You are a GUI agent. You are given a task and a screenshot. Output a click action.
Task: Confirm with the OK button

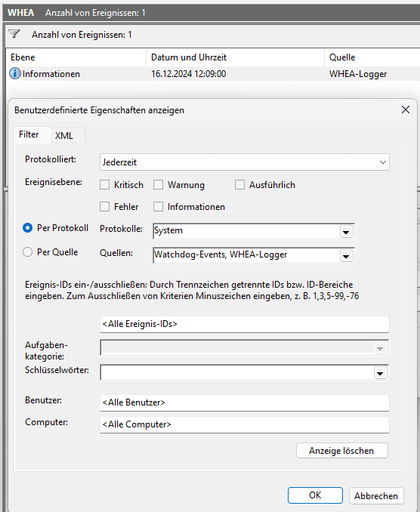315,495
